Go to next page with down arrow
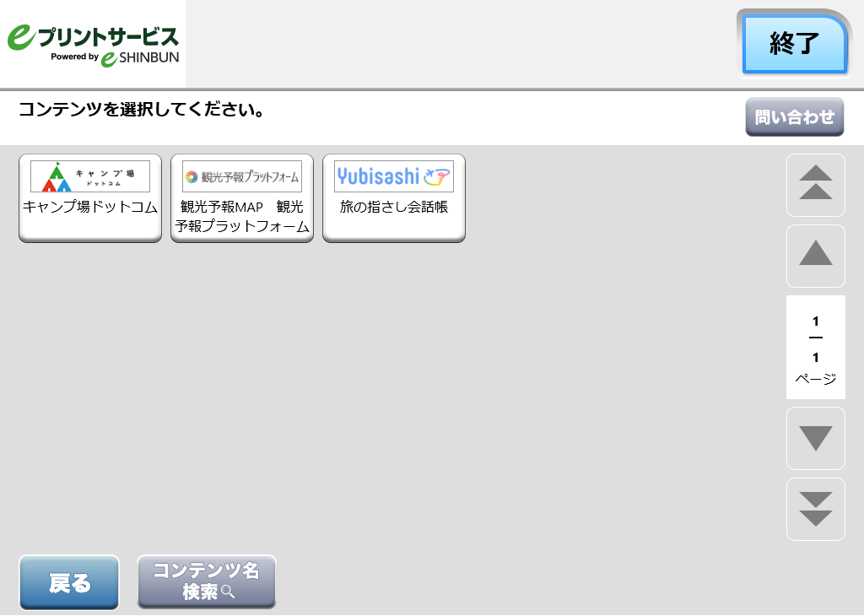The height and width of the screenshot is (616, 864). (x=816, y=438)
